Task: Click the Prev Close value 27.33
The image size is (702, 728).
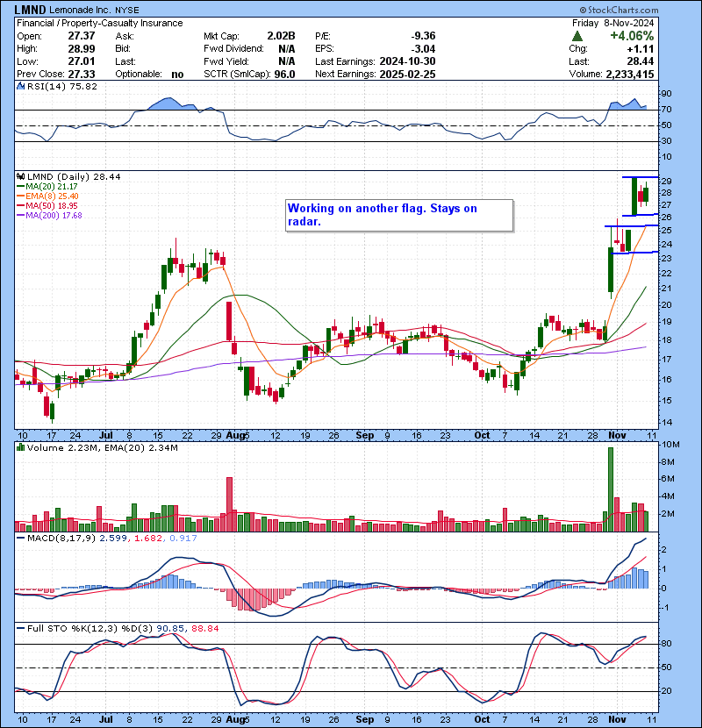Action: click(x=82, y=75)
